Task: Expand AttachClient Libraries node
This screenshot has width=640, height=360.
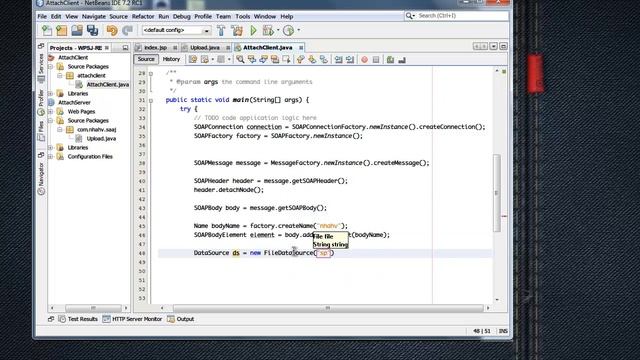Action: click(51, 93)
